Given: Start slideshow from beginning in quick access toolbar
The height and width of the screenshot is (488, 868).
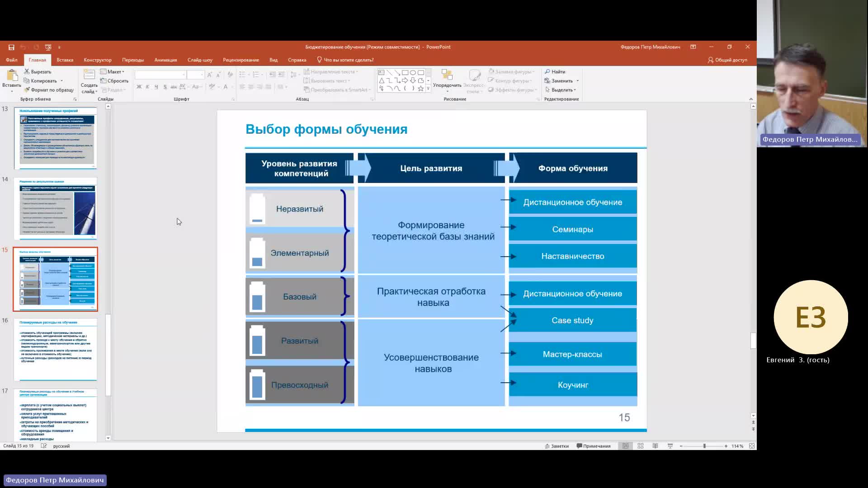Looking at the screenshot, I should click(x=48, y=47).
